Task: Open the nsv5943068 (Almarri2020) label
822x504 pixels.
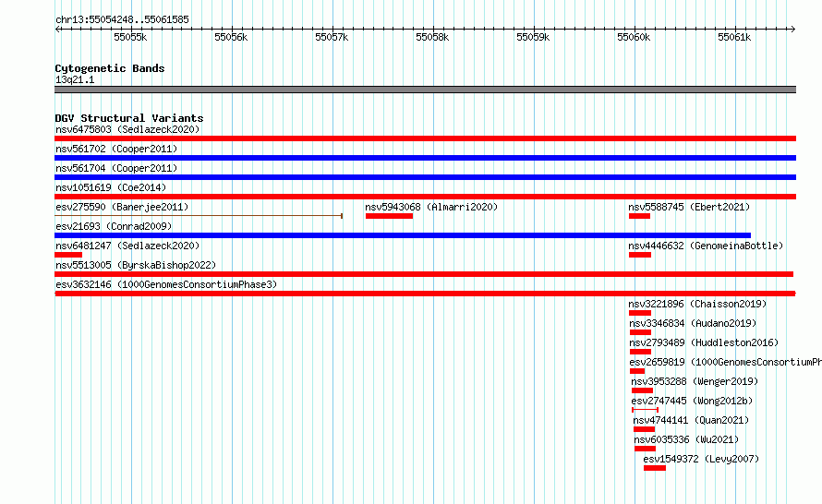Action: pos(431,207)
